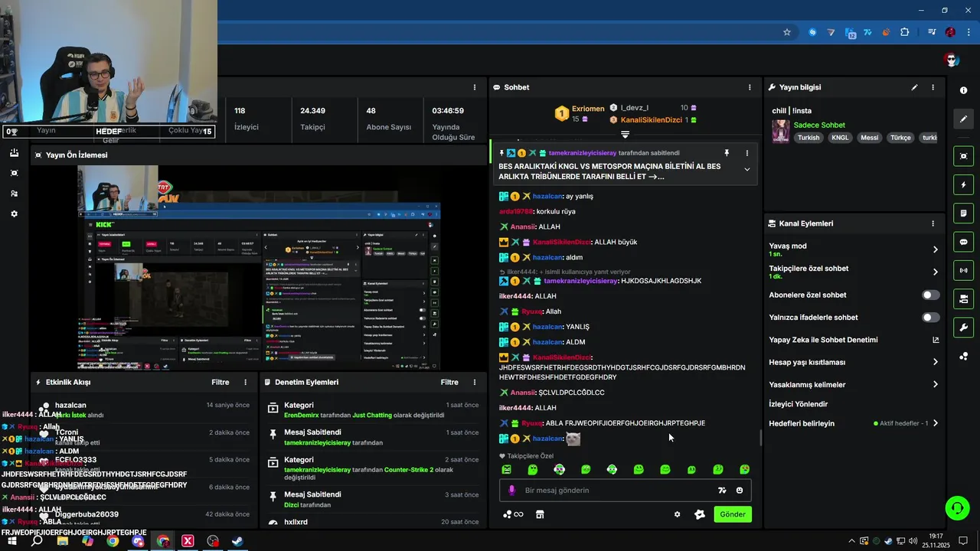Toggle Abonelere özel sohbet switch
Image resolution: width=980 pixels, height=551 pixels.
coord(931,295)
